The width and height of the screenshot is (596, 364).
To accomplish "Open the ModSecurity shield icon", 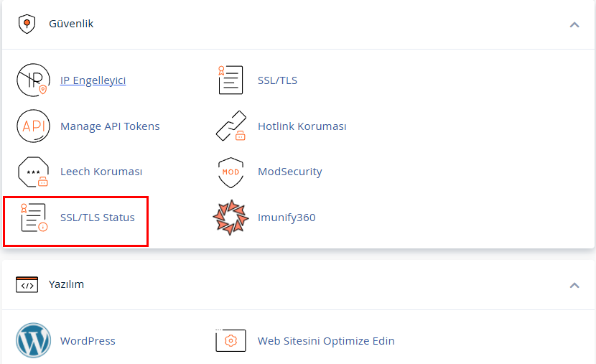I will pos(231,172).
